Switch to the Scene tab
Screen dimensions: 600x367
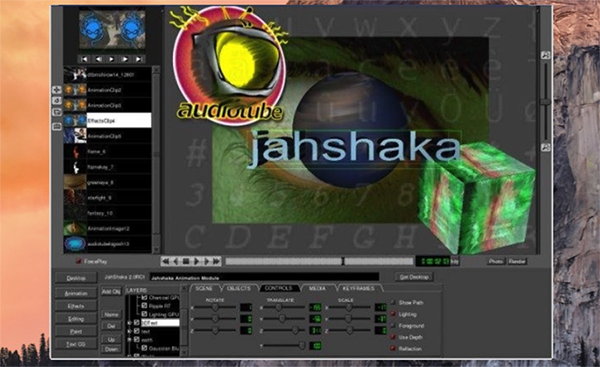click(204, 288)
